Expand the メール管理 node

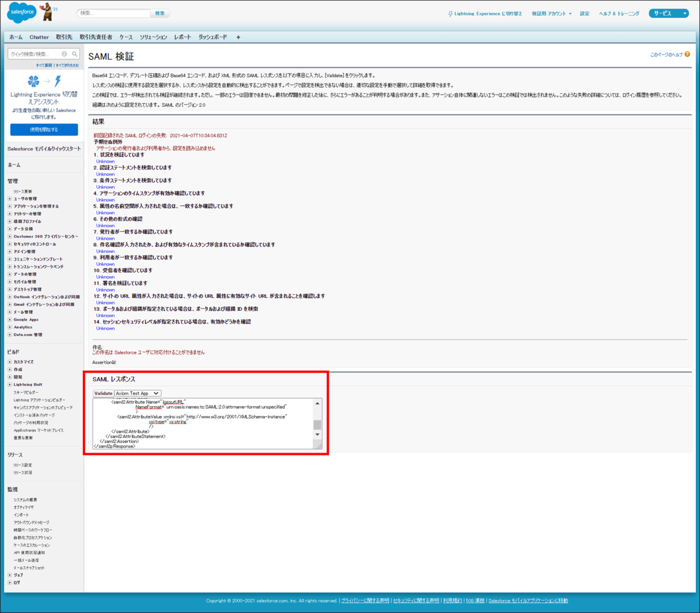(10, 312)
